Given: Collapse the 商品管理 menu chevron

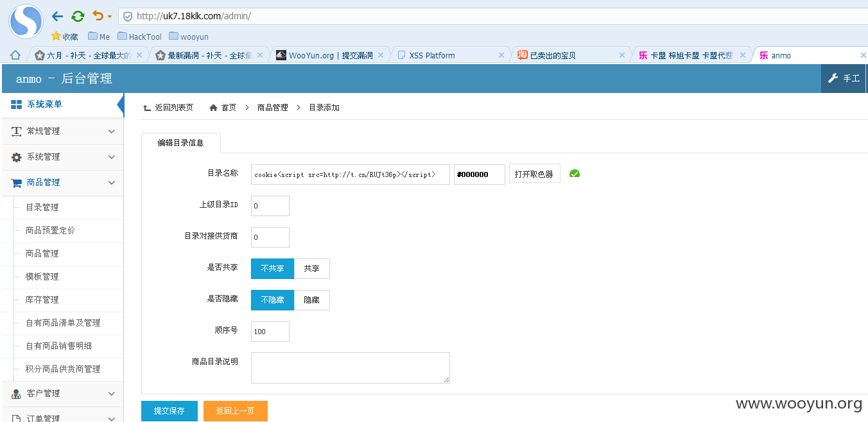Looking at the screenshot, I should click(112, 183).
